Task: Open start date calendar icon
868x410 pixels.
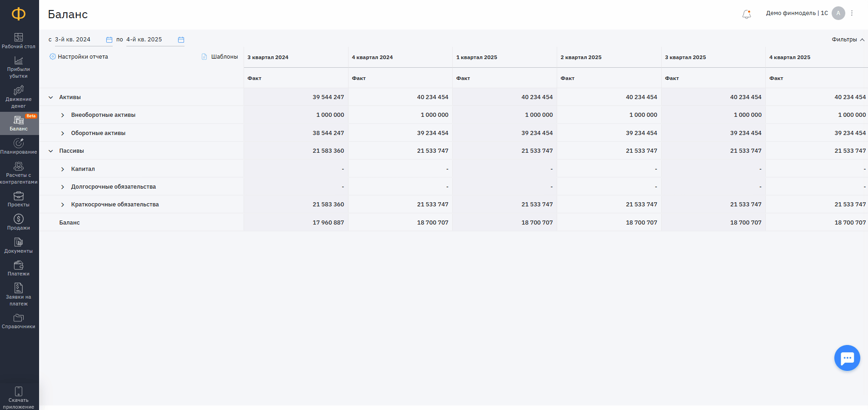Action: (x=109, y=40)
